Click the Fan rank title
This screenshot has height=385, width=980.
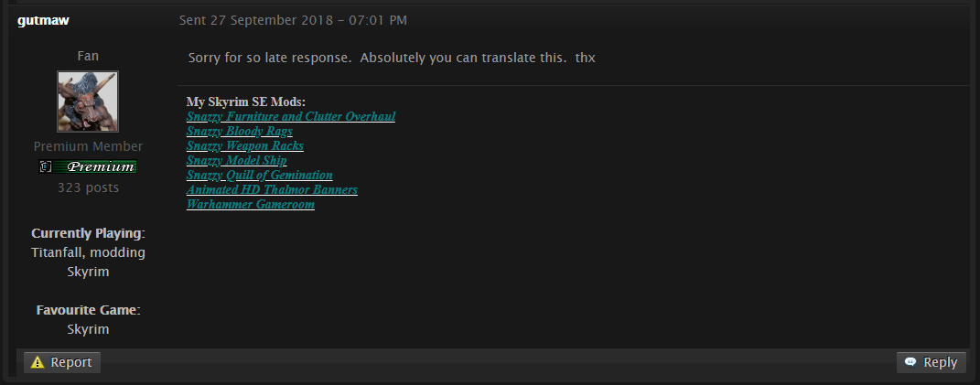[x=88, y=57]
